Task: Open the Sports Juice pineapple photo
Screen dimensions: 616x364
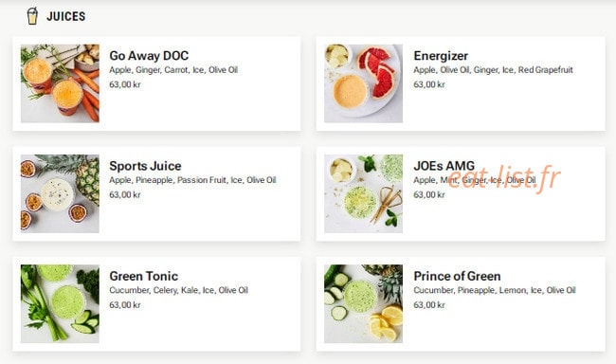Action: [x=60, y=193]
